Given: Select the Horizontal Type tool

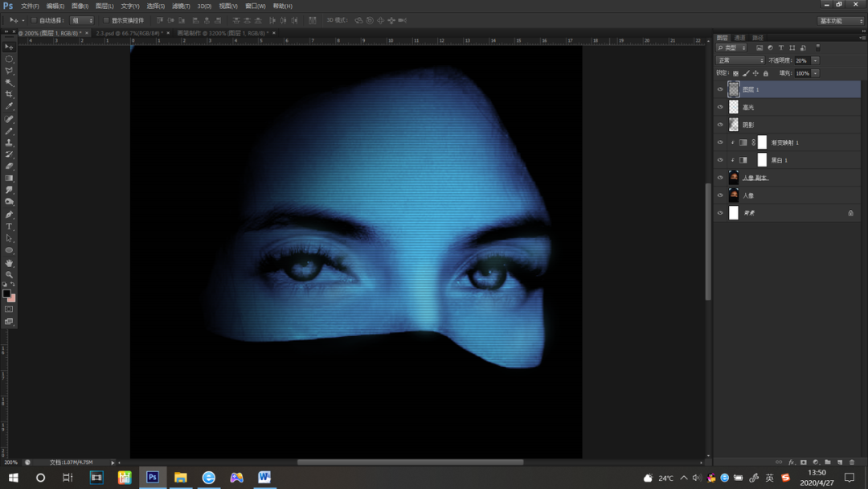Looking at the screenshot, I should pos(9,227).
